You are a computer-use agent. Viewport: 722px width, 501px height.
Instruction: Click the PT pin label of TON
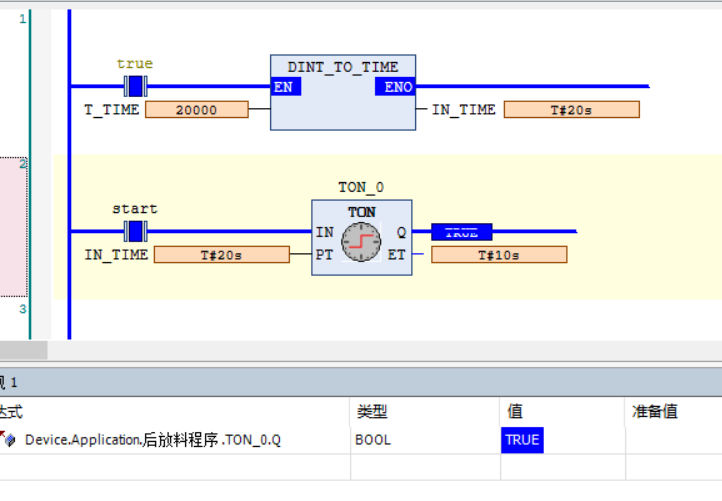(324, 255)
